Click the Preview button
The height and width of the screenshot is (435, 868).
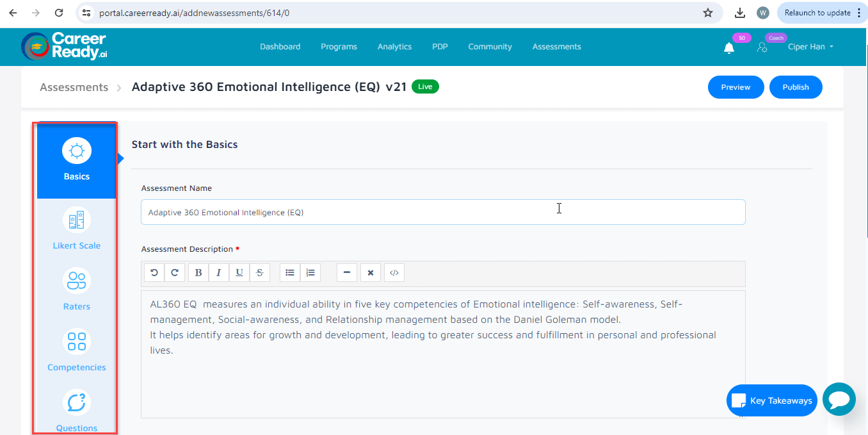pyautogui.click(x=735, y=87)
